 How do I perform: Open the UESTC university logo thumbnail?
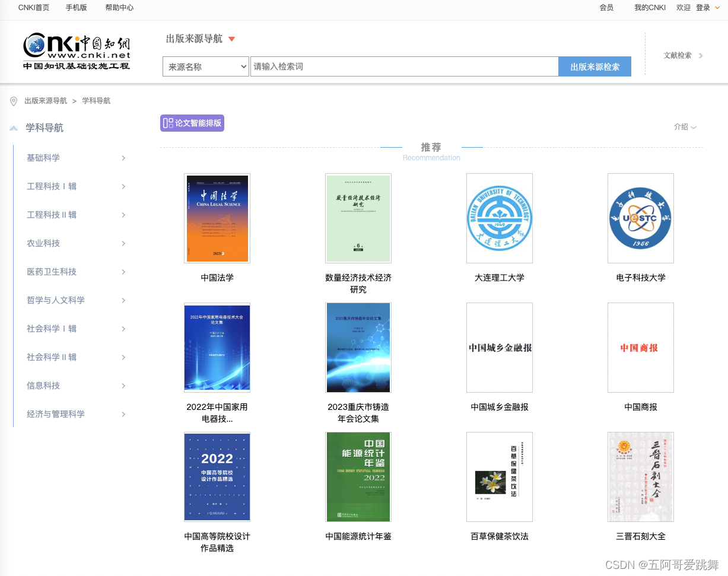(x=641, y=218)
